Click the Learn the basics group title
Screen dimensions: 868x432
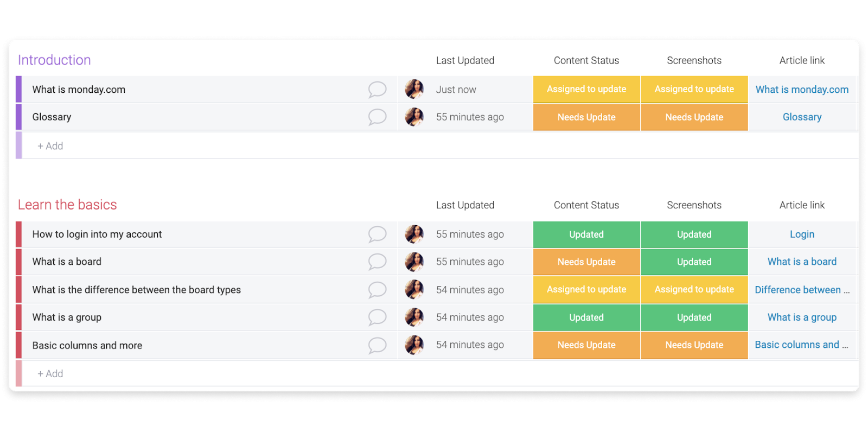click(x=67, y=205)
